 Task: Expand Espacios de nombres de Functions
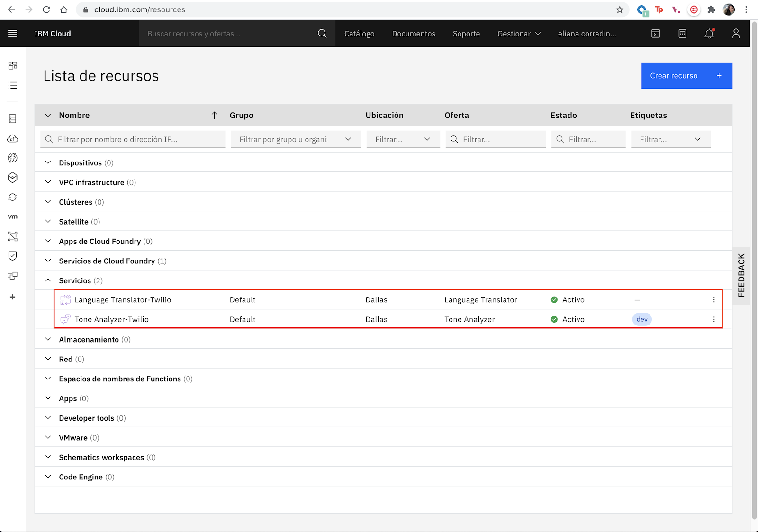(48, 379)
